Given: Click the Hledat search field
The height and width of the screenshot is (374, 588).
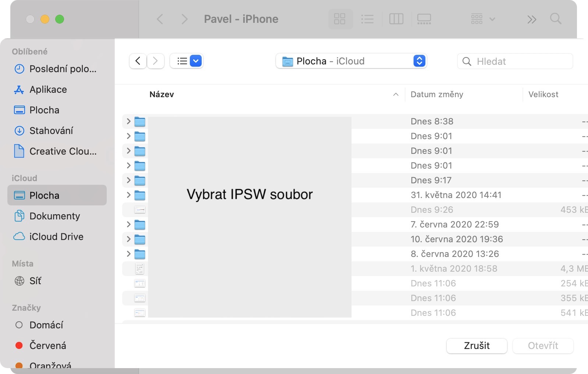Looking at the screenshot, I should (515, 61).
